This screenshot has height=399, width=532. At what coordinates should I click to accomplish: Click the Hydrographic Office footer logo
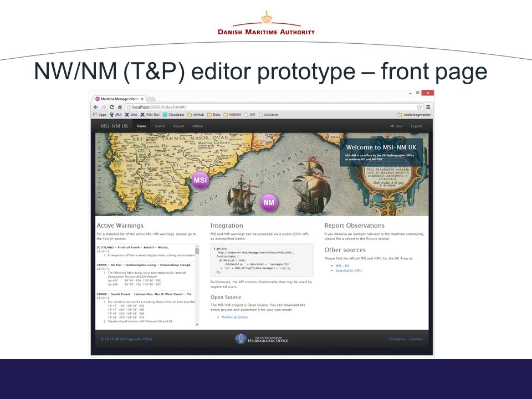pos(262,339)
